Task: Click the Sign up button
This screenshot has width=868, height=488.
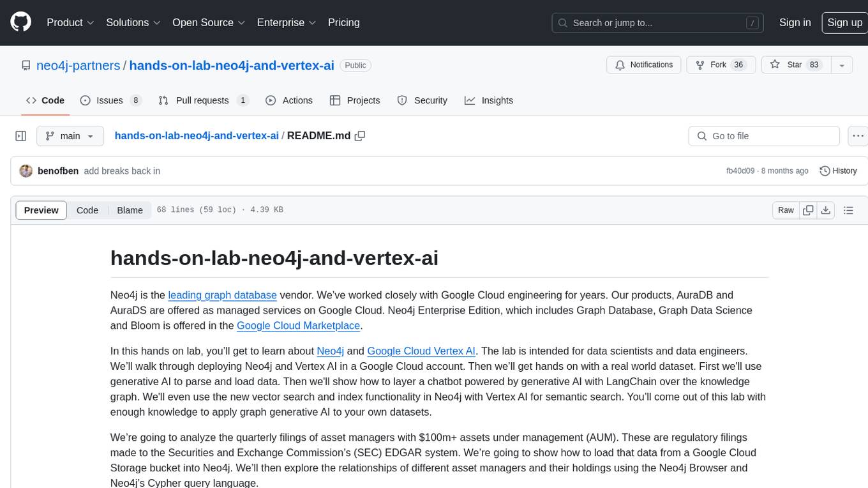Action: (x=844, y=22)
